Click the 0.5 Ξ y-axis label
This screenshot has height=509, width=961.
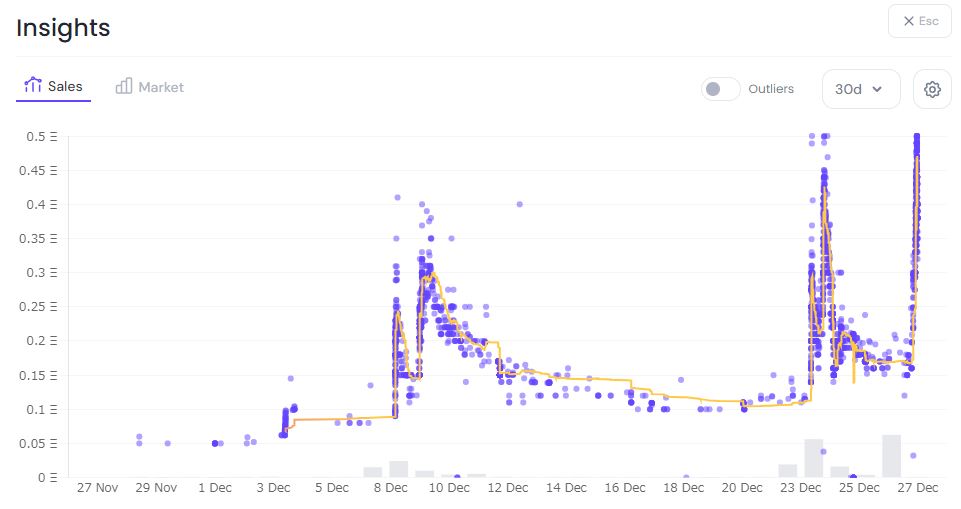42,137
